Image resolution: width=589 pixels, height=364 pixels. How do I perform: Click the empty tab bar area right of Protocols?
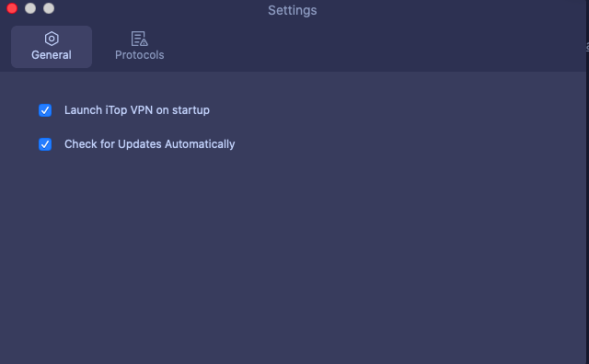(375, 47)
